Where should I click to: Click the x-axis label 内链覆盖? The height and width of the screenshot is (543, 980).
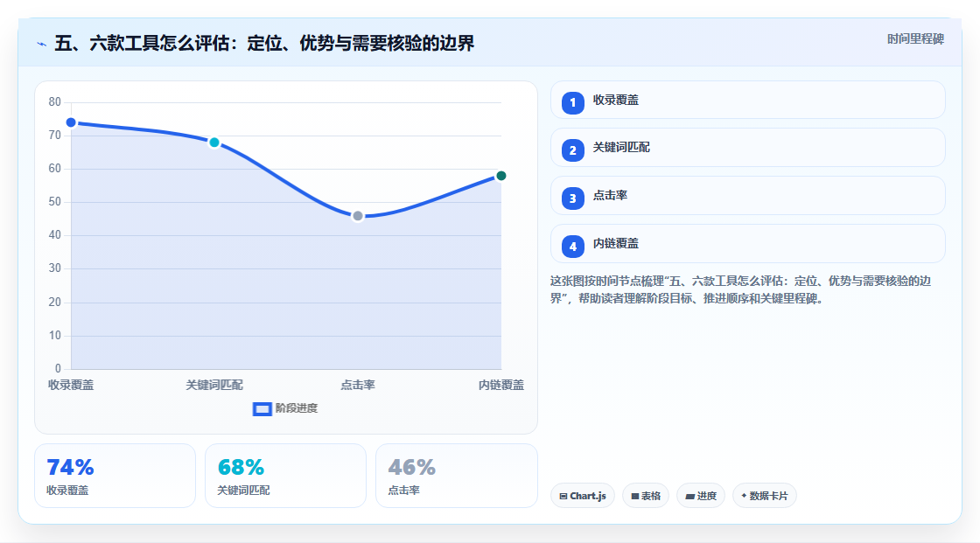tap(501, 385)
